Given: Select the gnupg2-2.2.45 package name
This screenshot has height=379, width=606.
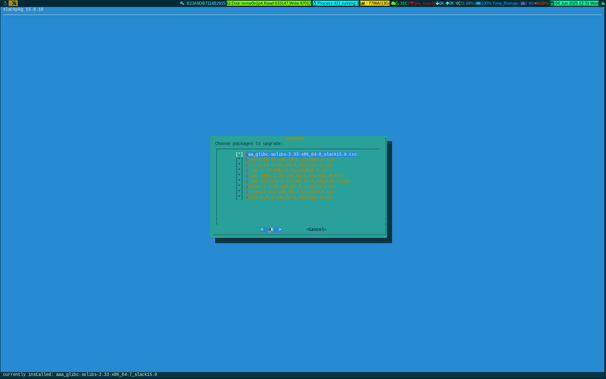Looking at the screenshot, I should [291, 187].
